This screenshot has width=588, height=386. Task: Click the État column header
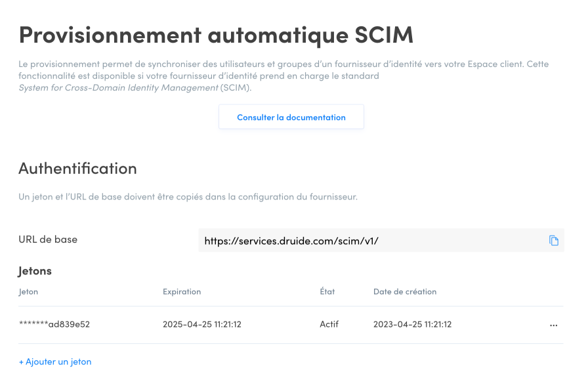[x=327, y=291]
